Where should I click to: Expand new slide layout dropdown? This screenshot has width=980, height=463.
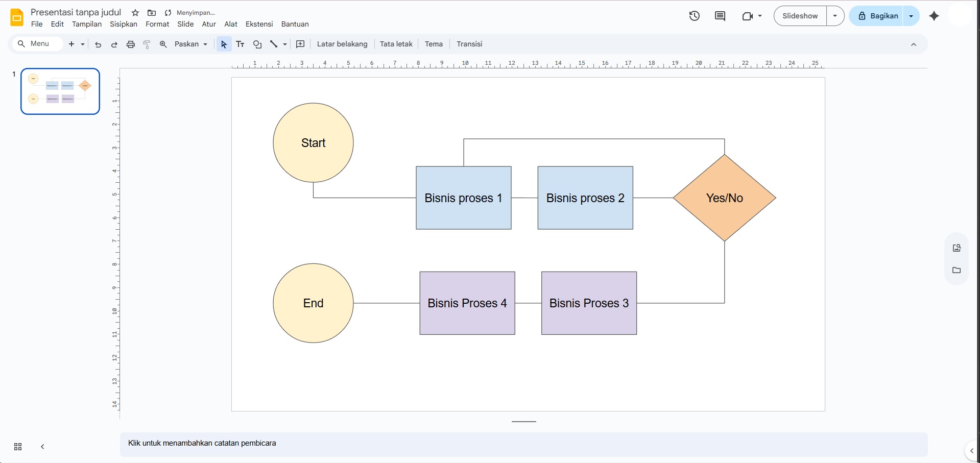pyautogui.click(x=83, y=44)
